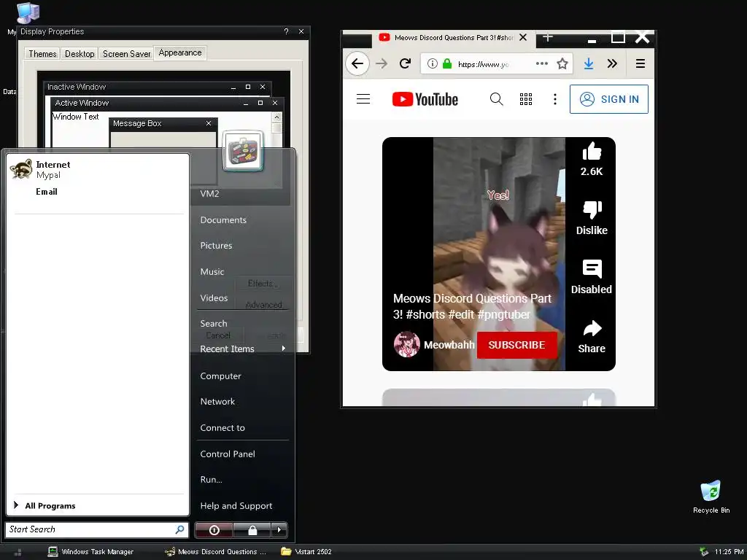Open Help and Support
Screen dimensions: 747x560
click(236, 506)
